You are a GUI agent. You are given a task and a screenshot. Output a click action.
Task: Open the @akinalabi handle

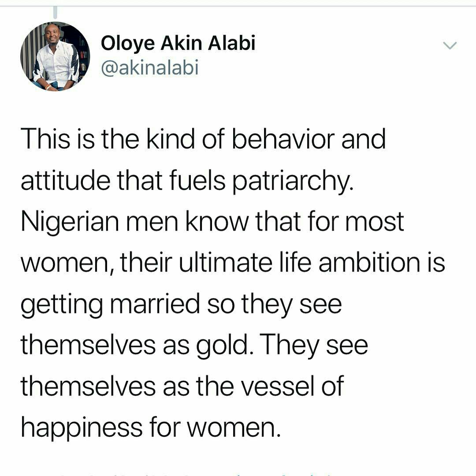click(x=150, y=67)
